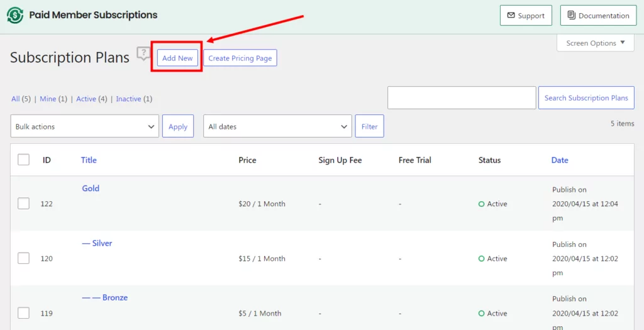Click the Sign Up Fee column header
644x330 pixels.
tap(340, 160)
